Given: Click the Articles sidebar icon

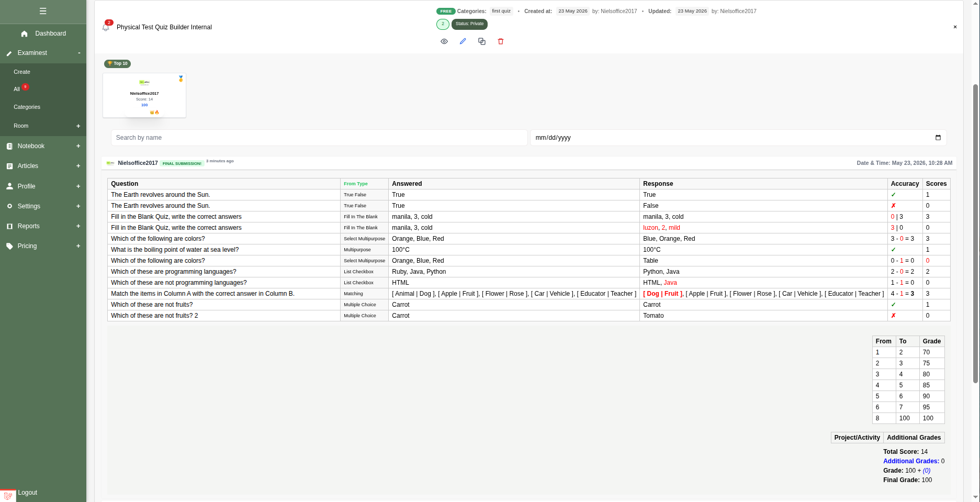Looking at the screenshot, I should [9, 166].
